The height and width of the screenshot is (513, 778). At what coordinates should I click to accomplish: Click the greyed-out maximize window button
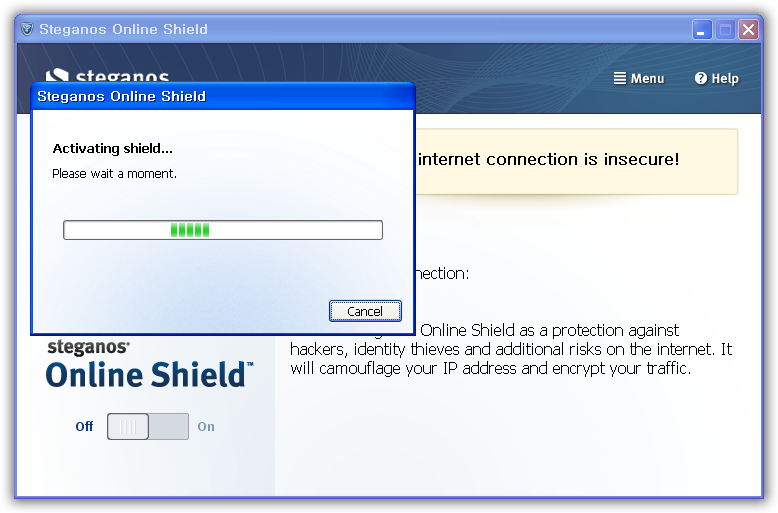point(725,30)
